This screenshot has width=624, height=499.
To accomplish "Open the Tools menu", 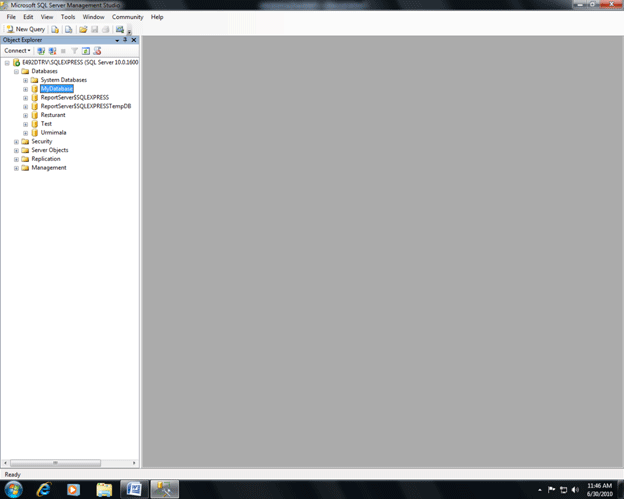I will [68, 17].
